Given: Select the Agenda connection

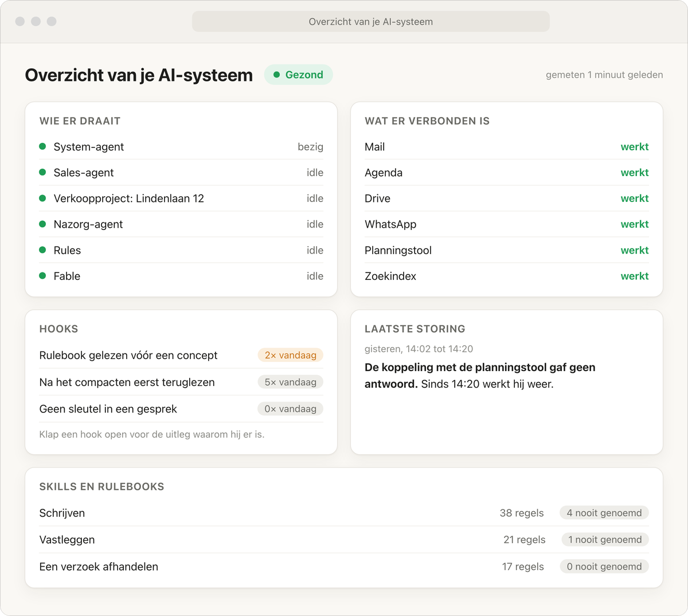Looking at the screenshot, I should point(507,173).
